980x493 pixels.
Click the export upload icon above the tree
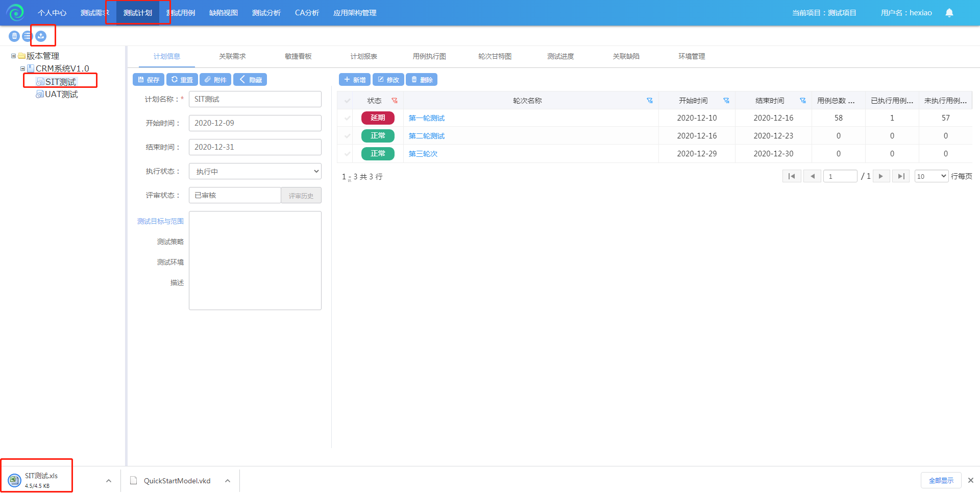click(41, 36)
